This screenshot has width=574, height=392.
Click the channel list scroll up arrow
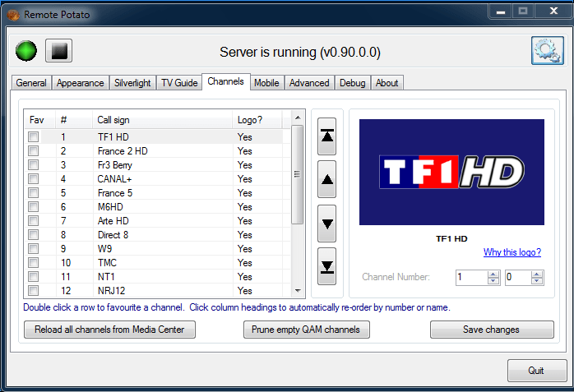pos(298,118)
